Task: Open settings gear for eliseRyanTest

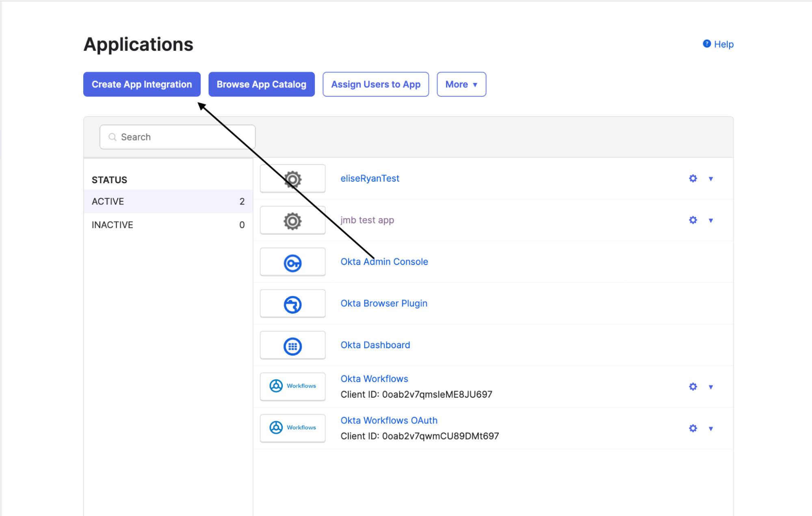Action: tap(693, 178)
